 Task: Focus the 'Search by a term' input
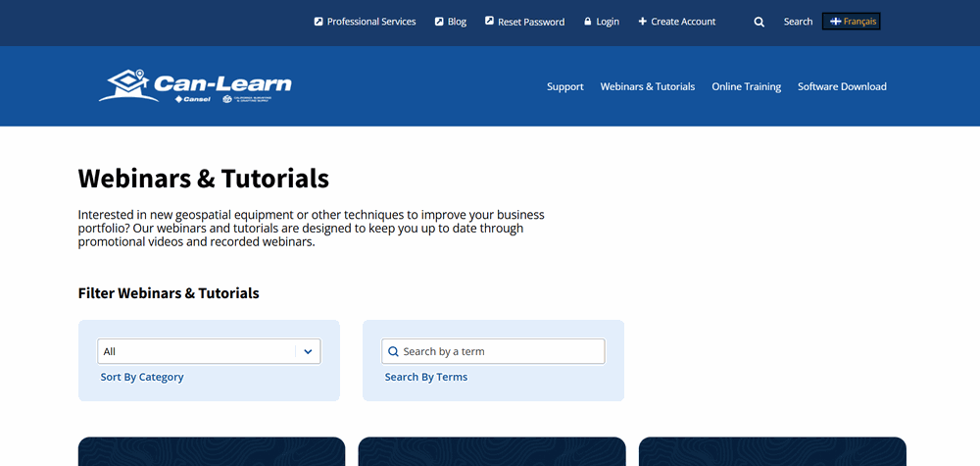500,351
